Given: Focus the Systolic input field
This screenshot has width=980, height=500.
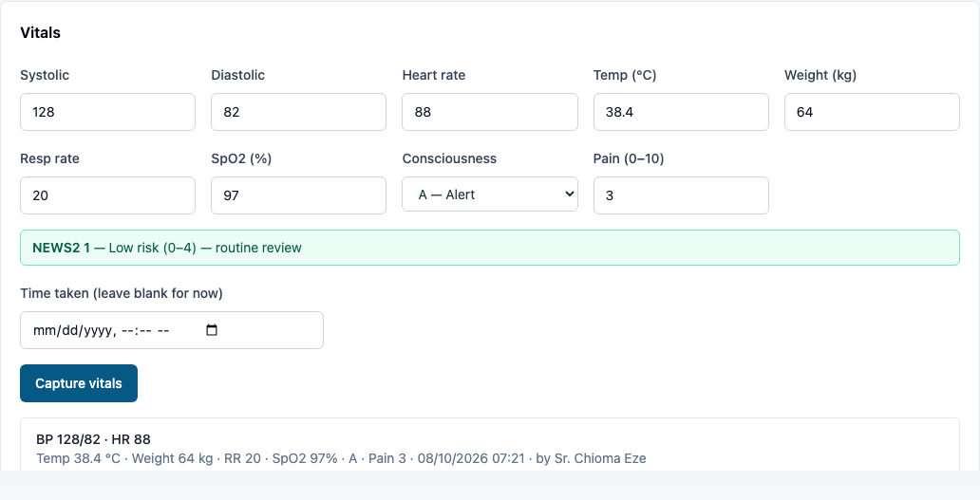Looking at the screenshot, I should click(107, 112).
